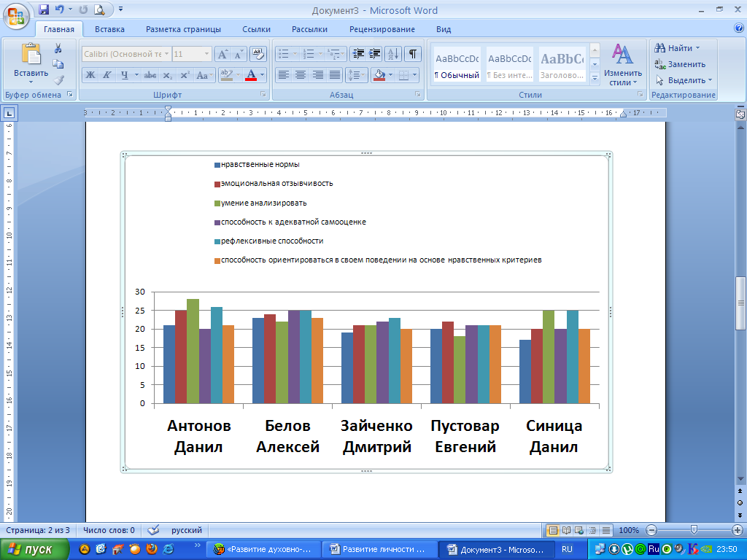Click Заменить (Replace) button
Image resolution: width=747 pixels, height=560 pixels.
(681, 64)
